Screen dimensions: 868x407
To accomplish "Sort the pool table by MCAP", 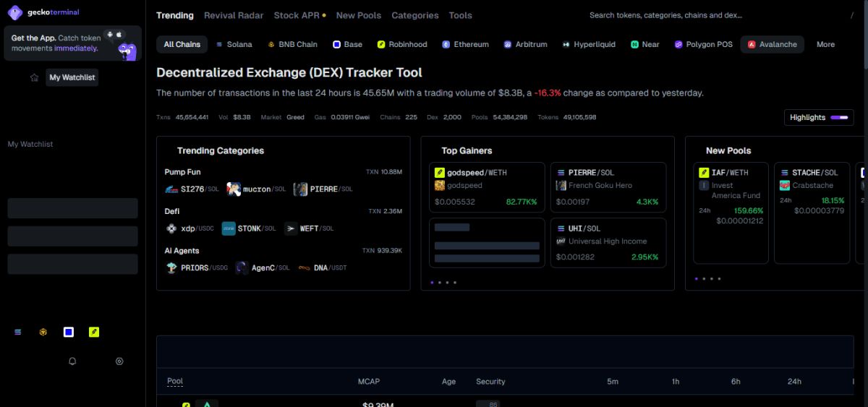I will (368, 382).
